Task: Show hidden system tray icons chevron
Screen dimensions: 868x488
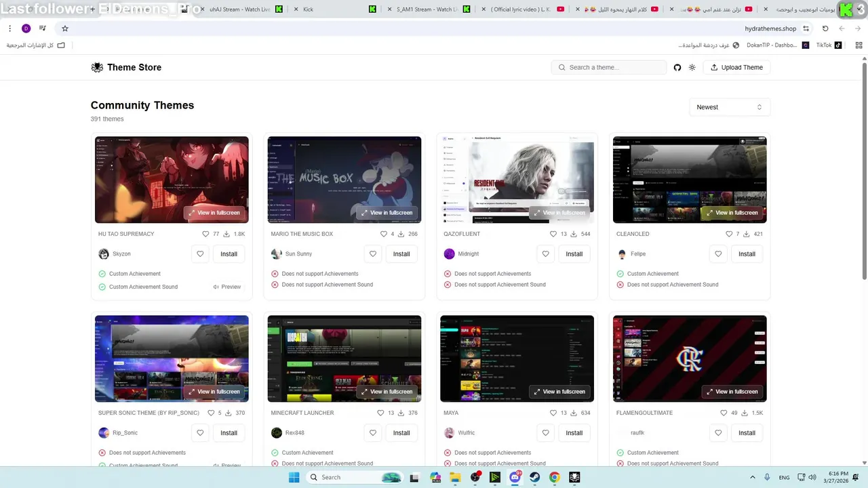Action: pyautogui.click(x=752, y=477)
